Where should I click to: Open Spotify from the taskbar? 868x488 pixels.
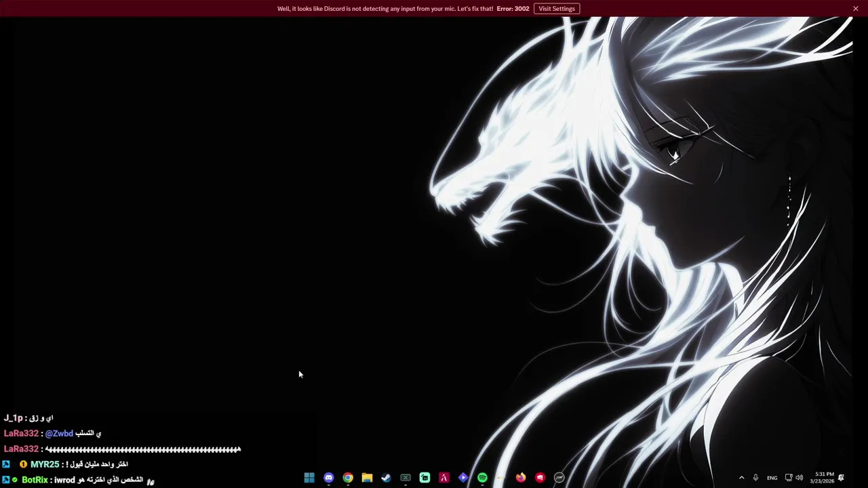(482, 478)
